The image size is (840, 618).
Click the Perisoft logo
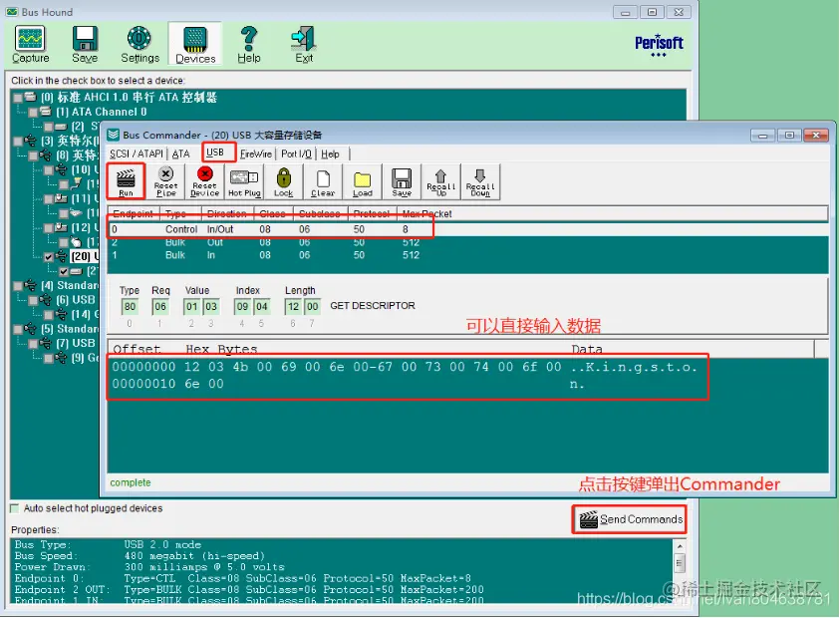[659, 46]
